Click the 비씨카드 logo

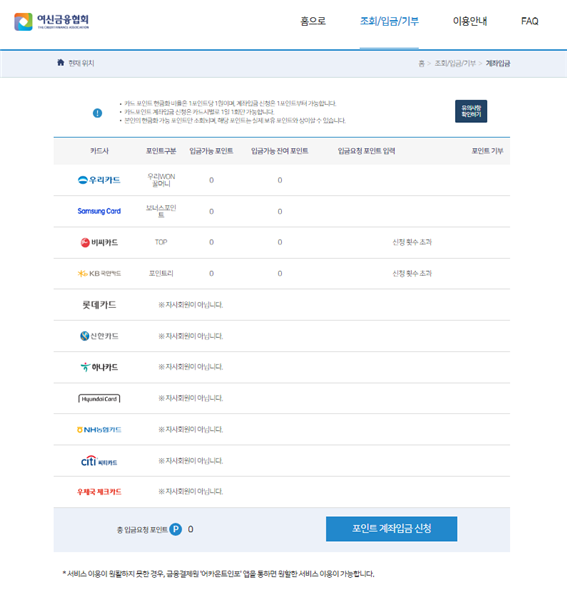pyautogui.click(x=99, y=242)
